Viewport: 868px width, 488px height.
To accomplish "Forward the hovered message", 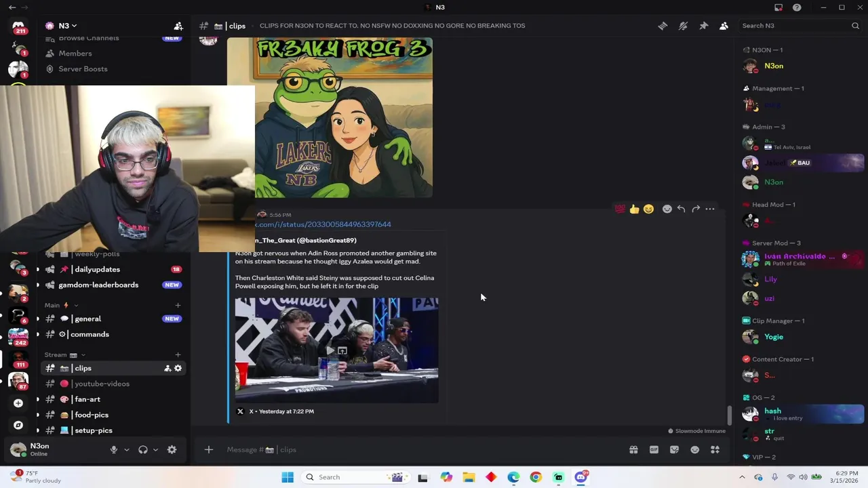I will tap(696, 209).
